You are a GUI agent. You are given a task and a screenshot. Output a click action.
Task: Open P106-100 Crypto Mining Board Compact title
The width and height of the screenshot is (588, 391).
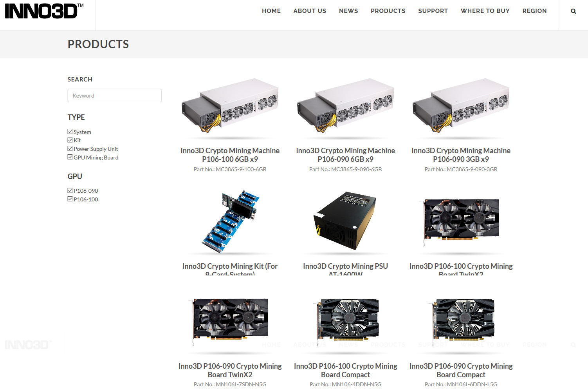click(345, 370)
